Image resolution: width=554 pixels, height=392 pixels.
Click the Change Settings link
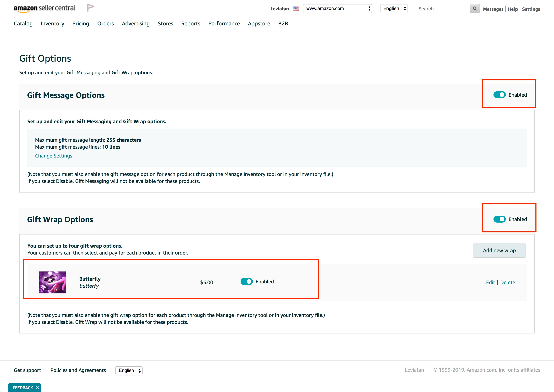(54, 156)
